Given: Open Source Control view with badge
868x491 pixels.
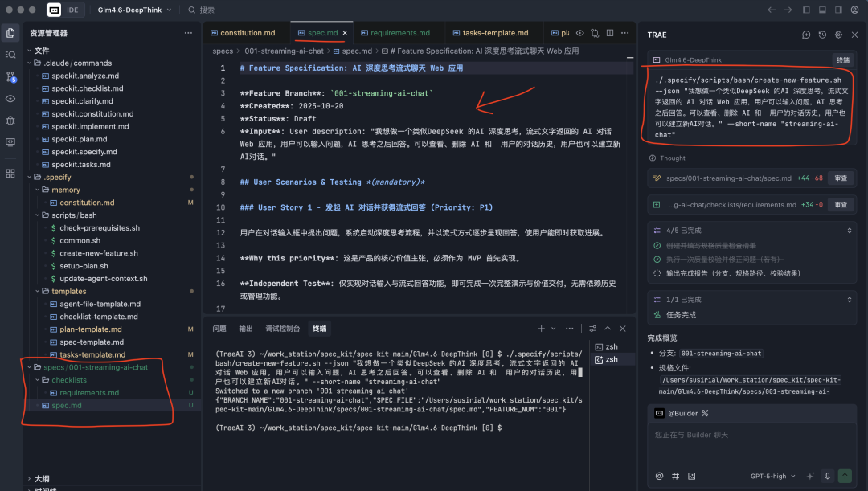Looking at the screenshot, I should 10,76.
